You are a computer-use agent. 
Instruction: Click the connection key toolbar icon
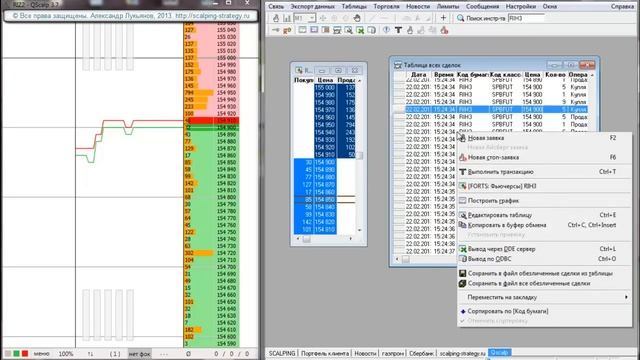click(x=276, y=30)
